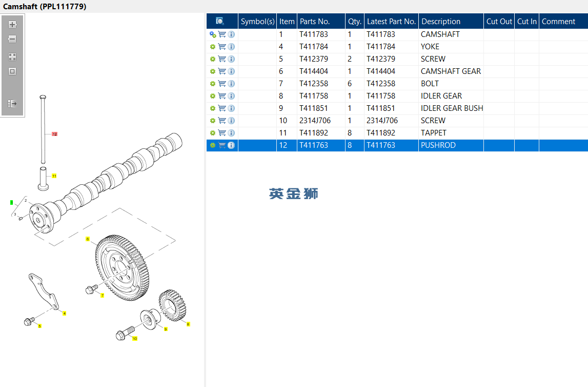The width and height of the screenshot is (588, 387).
Task: Open gear icon for CAMSHAFT GEAR row
Action: click(213, 71)
